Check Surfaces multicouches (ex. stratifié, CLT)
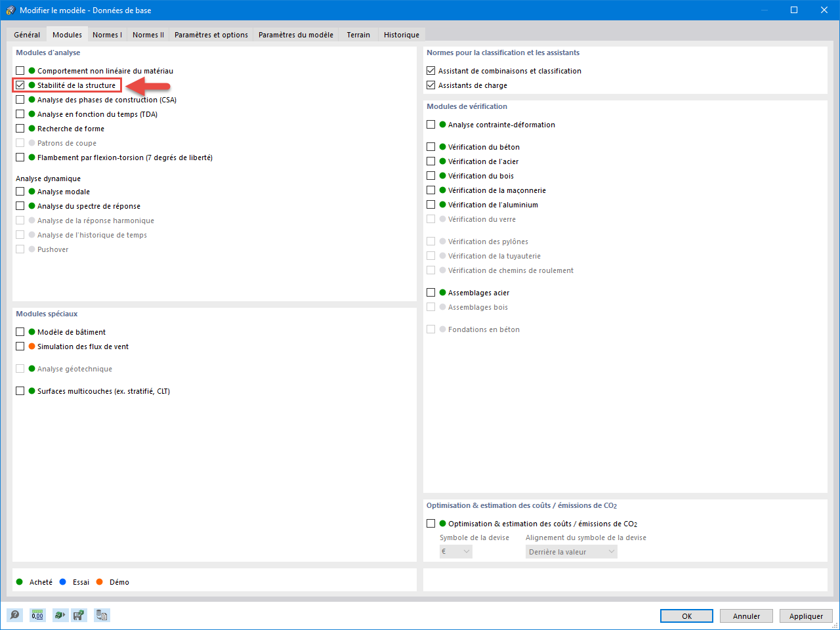The image size is (840, 630). point(20,391)
